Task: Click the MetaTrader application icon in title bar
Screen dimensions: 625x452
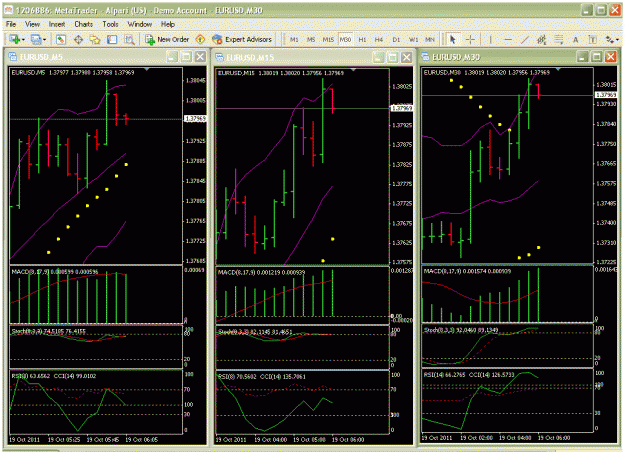Action: 8,10
